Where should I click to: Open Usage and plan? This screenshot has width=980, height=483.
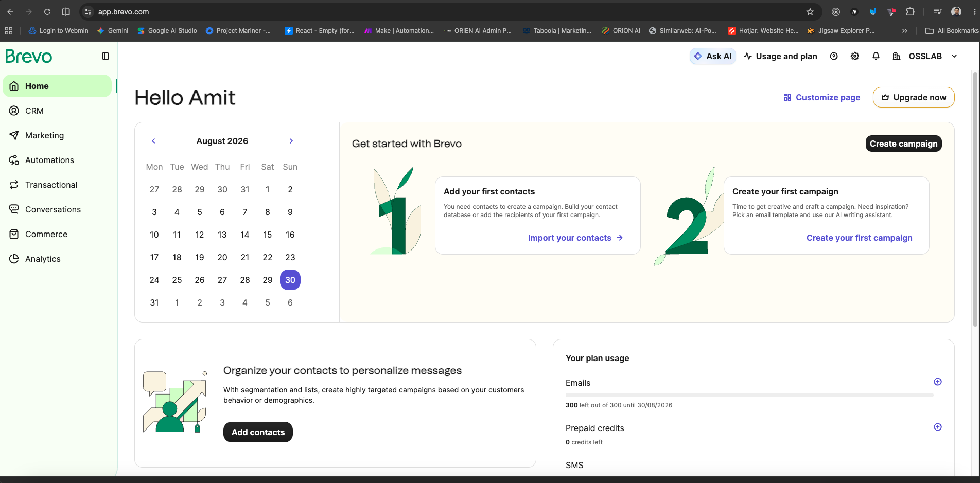click(780, 56)
